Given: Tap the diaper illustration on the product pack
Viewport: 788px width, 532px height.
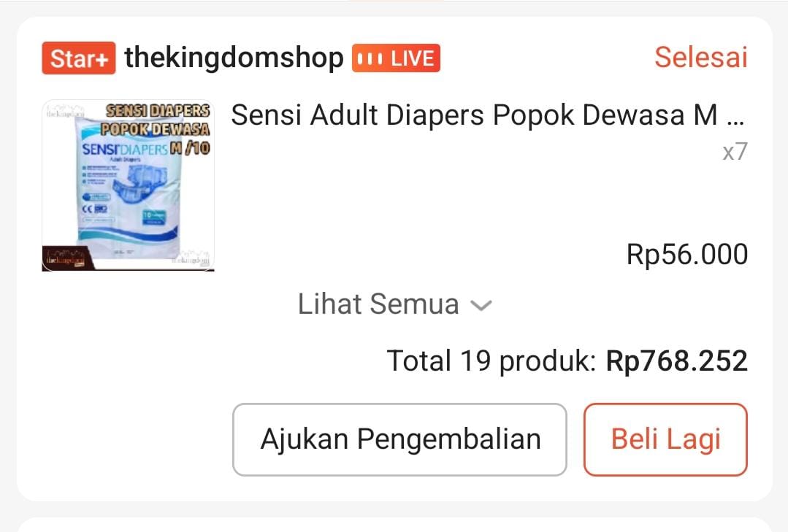Looking at the screenshot, I should pos(139,183).
